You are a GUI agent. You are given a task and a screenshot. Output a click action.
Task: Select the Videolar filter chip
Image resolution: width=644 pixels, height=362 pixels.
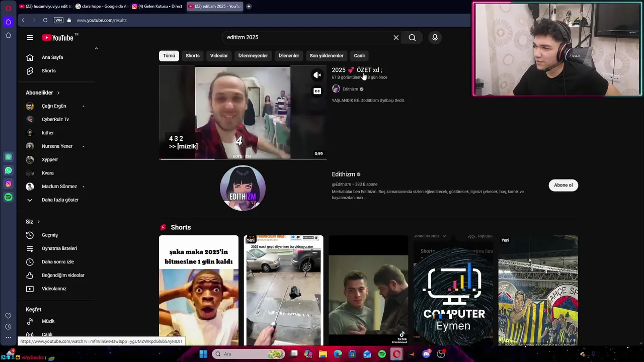pyautogui.click(x=219, y=56)
